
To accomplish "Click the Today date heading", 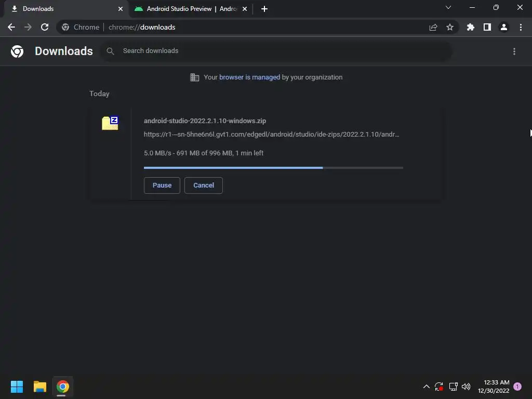I will coord(99,94).
